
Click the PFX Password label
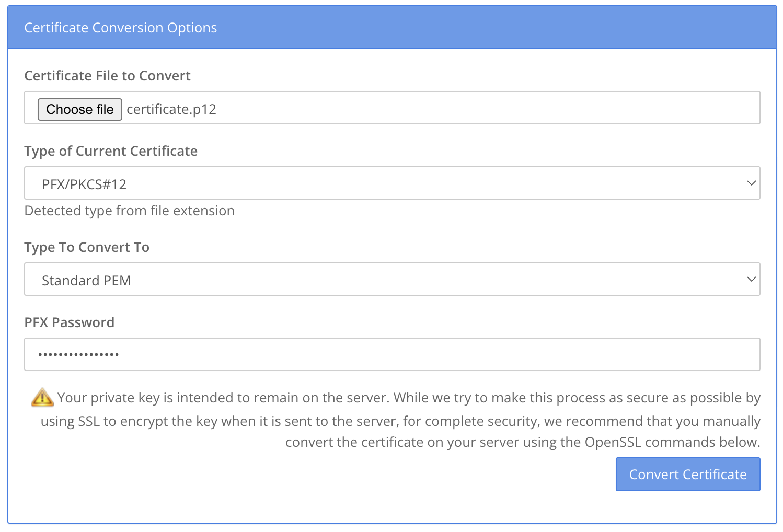click(x=69, y=322)
